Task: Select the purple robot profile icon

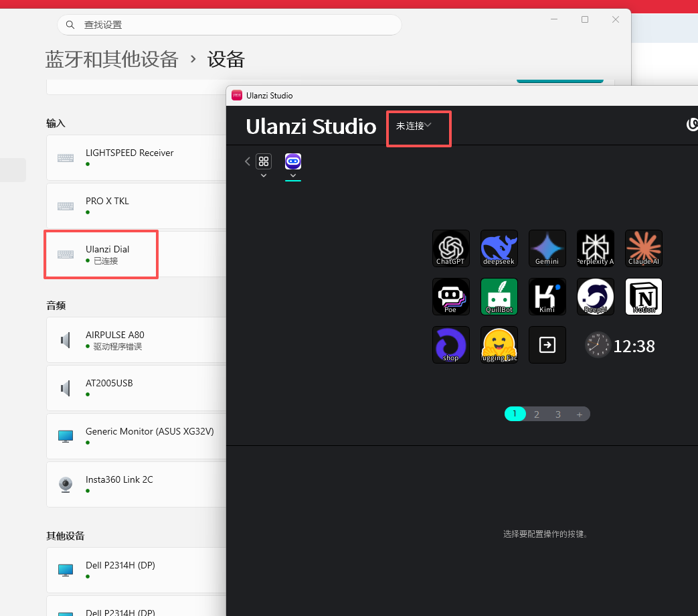Action: click(x=293, y=161)
